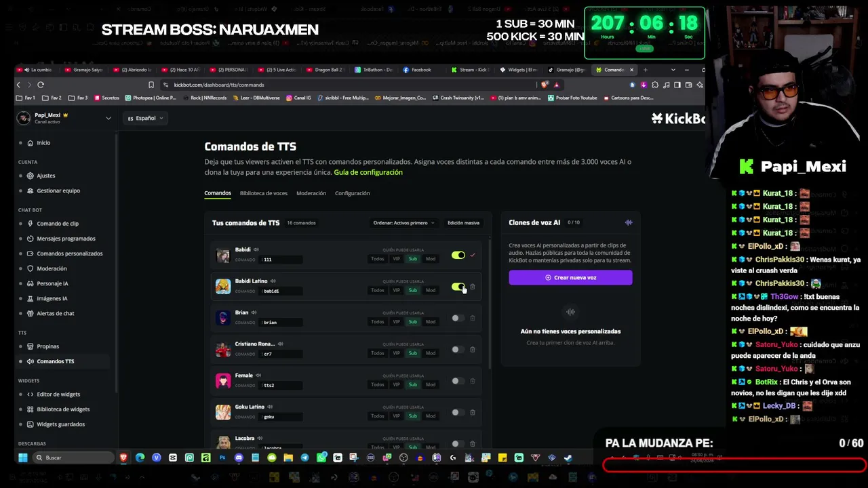868x488 pixels.
Task: Open Discord from the taskbar
Action: coord(239,457)
